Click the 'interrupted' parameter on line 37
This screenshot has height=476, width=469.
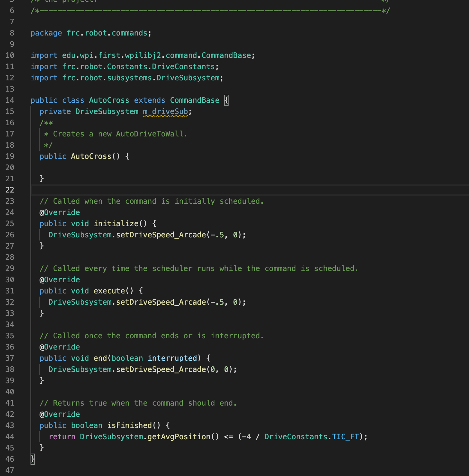point(172,358)
